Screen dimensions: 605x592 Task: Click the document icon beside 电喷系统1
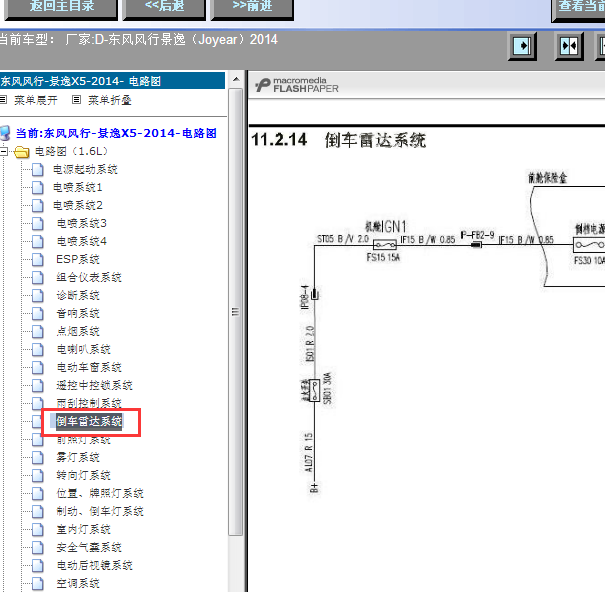click(37, 188)
